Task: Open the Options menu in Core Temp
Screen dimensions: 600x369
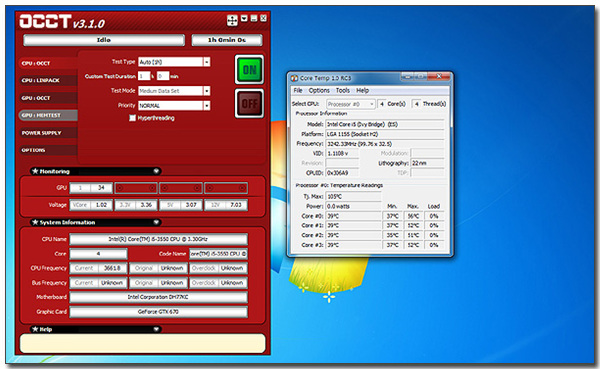Action: 319,90
